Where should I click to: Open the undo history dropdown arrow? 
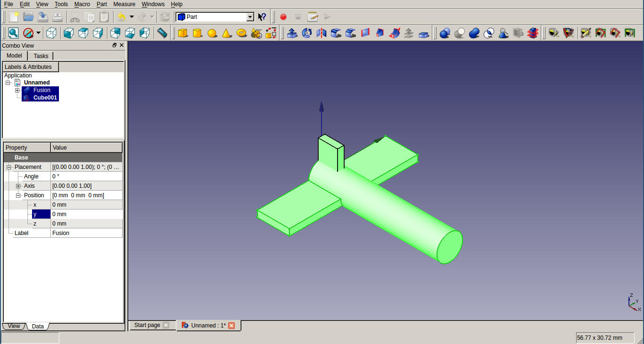point(131,17)
